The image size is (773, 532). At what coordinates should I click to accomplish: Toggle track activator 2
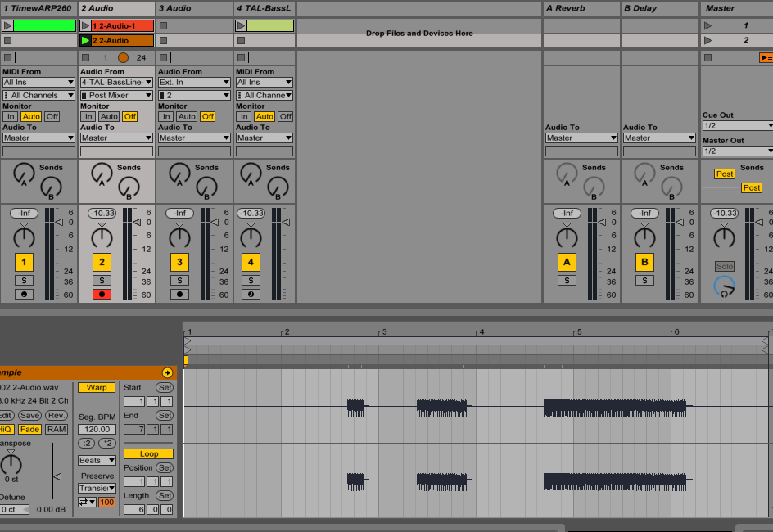(x=102, y=262)
